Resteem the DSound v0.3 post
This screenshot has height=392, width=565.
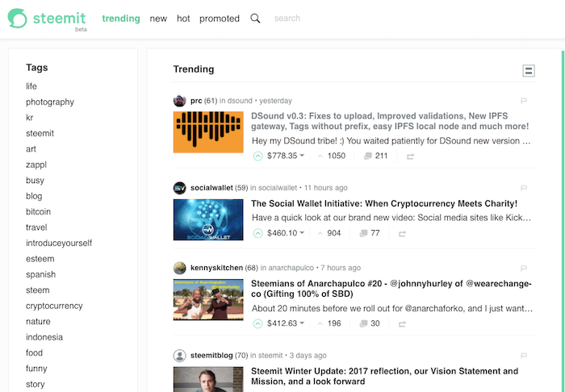[x=410, y=156]
